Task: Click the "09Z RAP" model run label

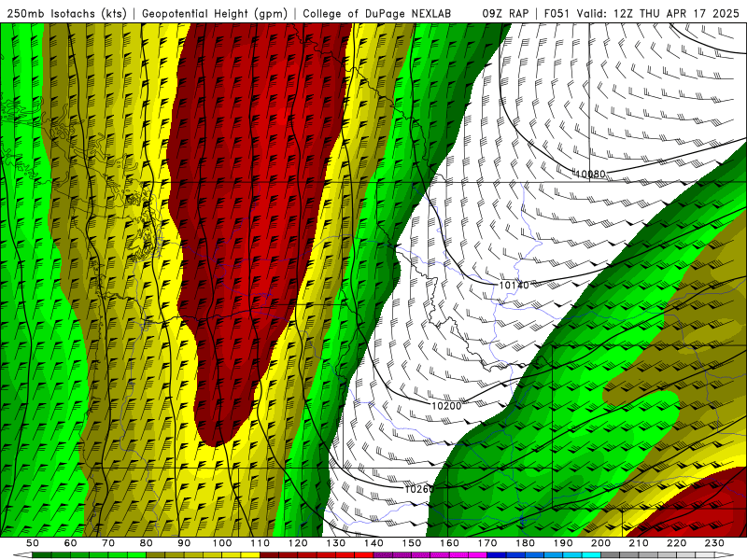Action: pyautogui.click(x=505, y=13)
